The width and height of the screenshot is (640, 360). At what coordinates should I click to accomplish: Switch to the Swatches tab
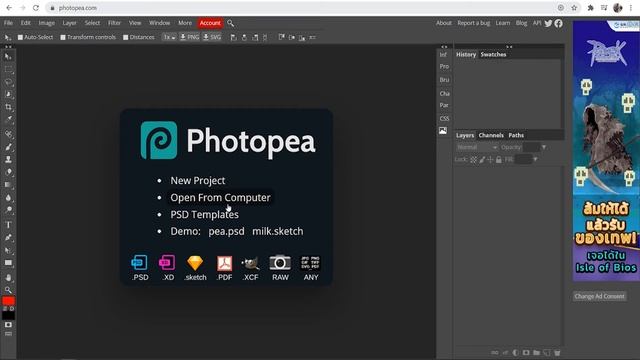tap(493, 54)
